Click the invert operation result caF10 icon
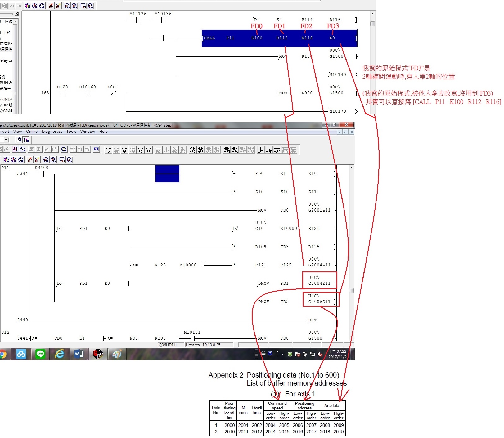 (277, 150)
